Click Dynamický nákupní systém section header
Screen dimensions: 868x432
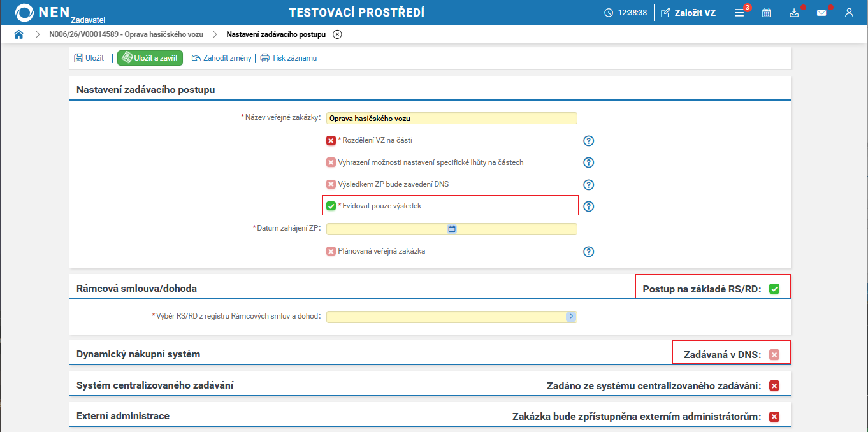pyautogui.click(x=138, y=354)
